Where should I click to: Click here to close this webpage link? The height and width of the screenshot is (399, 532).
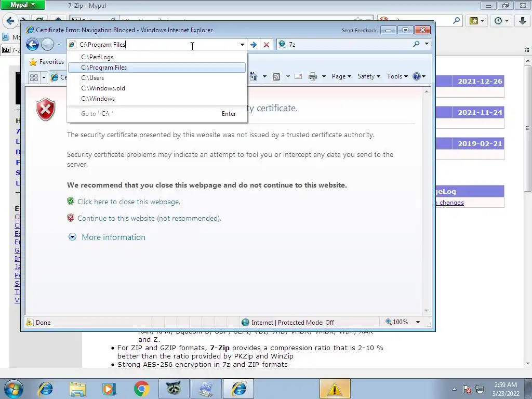[x=129, y=202]
